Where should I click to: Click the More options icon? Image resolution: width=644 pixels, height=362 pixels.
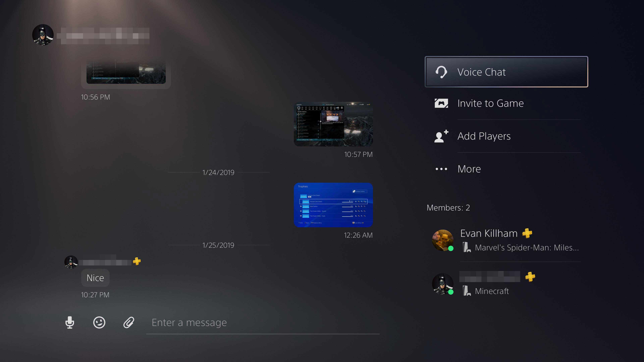click(x=441, y=169)
